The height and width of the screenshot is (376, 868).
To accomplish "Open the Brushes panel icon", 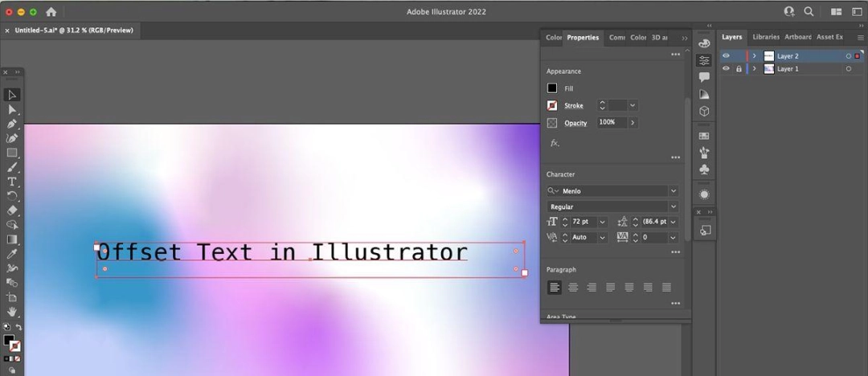I will click(704, 153).
